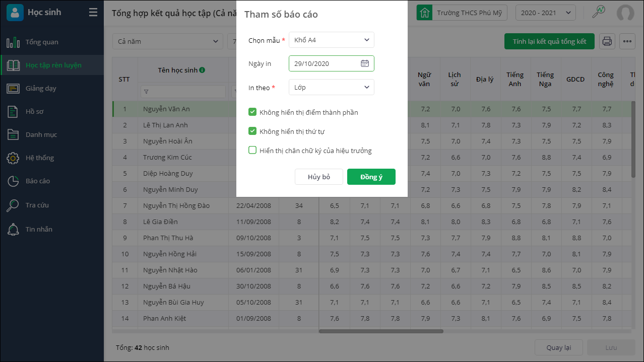Click the magnifier chart icon in header

[x=598, y=12]
